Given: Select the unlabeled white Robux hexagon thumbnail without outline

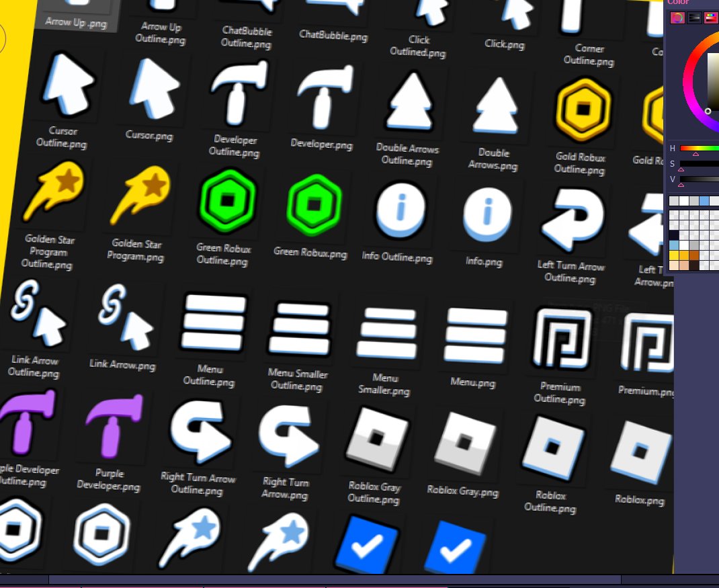Looking at the screenshot, I should point(101,534).
